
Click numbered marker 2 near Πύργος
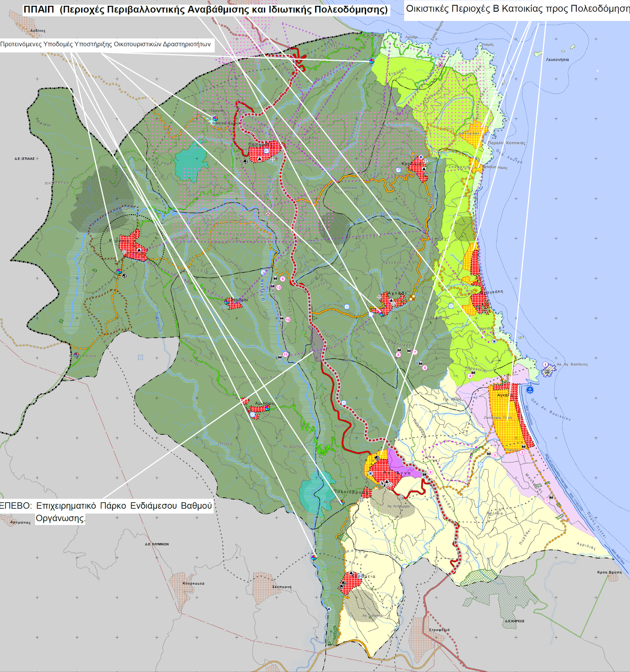(522, 452)
